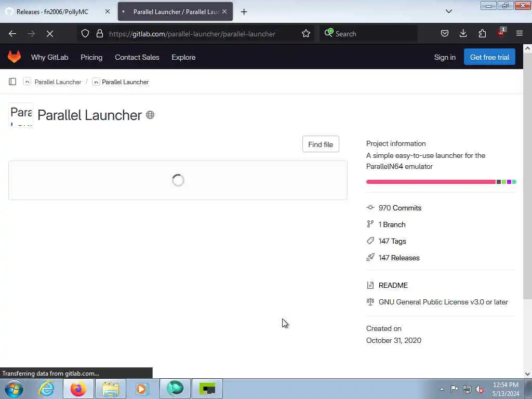Click the Parallel Launcher project avatar
The image size is (532, 399).
pyautogui.click(x=21, y=115)
